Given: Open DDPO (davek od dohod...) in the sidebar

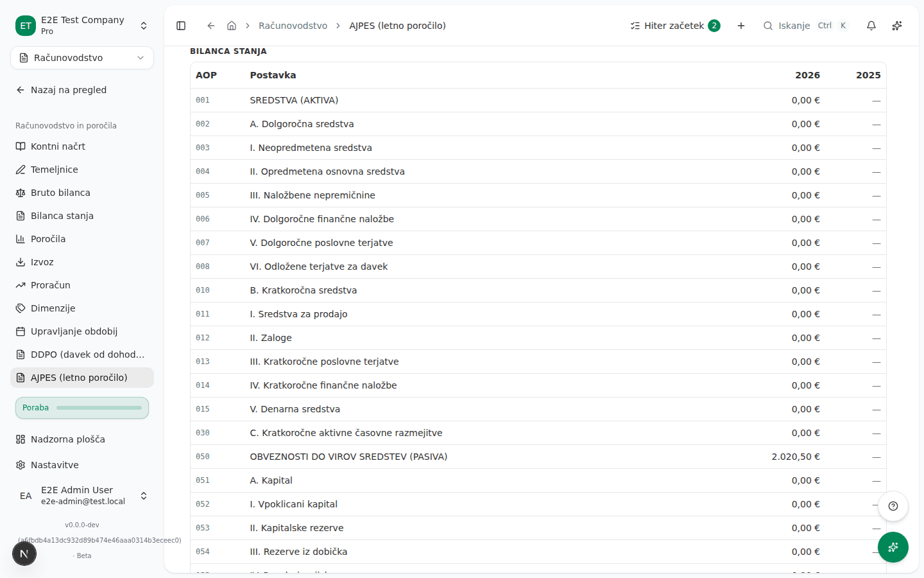Looking at the screenshot, I should click(82, 355).
